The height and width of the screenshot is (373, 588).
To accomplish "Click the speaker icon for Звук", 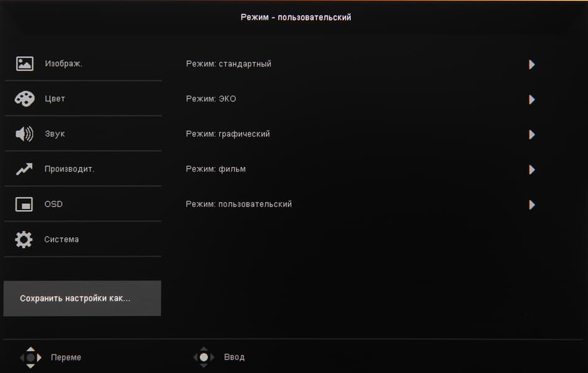I will point(24,134).
